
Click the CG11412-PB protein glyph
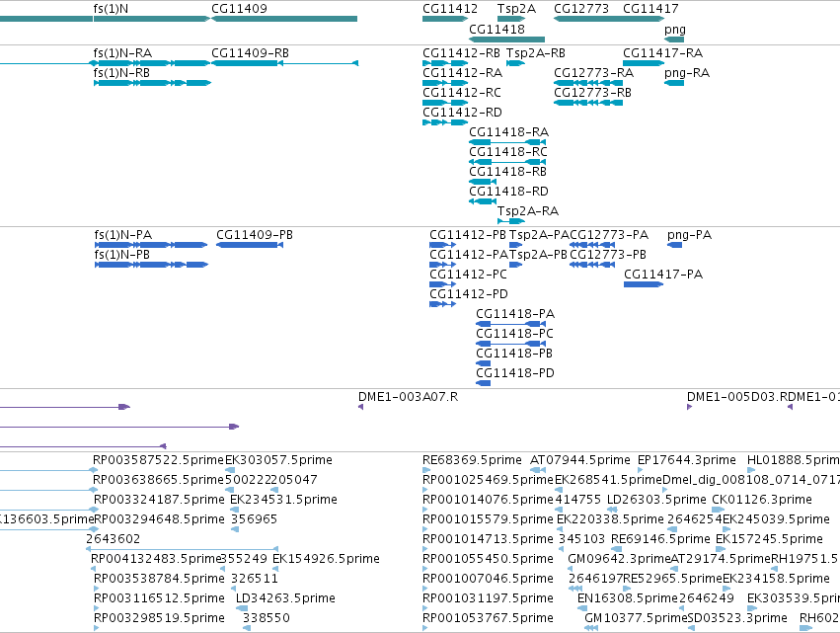pyautogui.click(x=442, y=245)
